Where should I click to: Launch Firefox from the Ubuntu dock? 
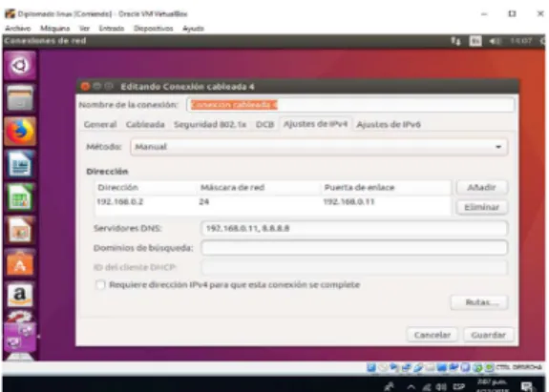tap(20, 131)
